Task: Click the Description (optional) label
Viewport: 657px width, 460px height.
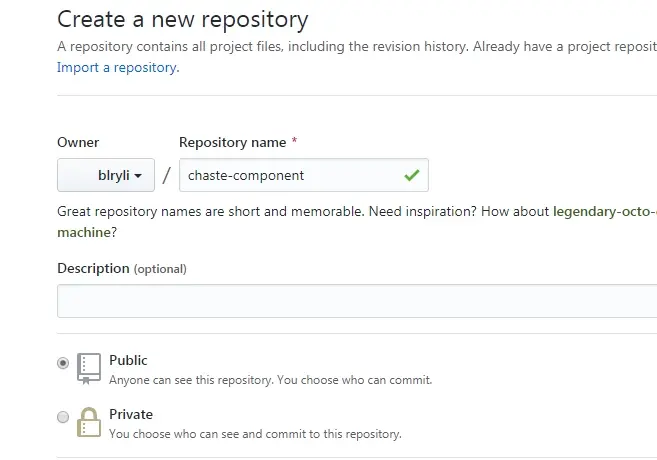Action: 121,268
